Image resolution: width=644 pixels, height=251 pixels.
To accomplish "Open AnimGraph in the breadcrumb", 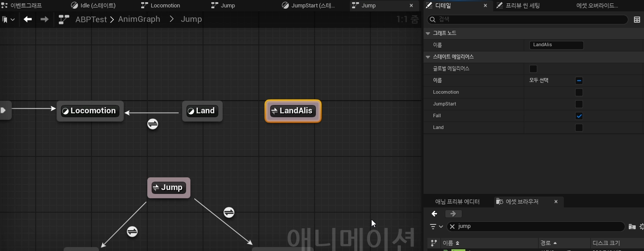I will [x=139, y=19].
